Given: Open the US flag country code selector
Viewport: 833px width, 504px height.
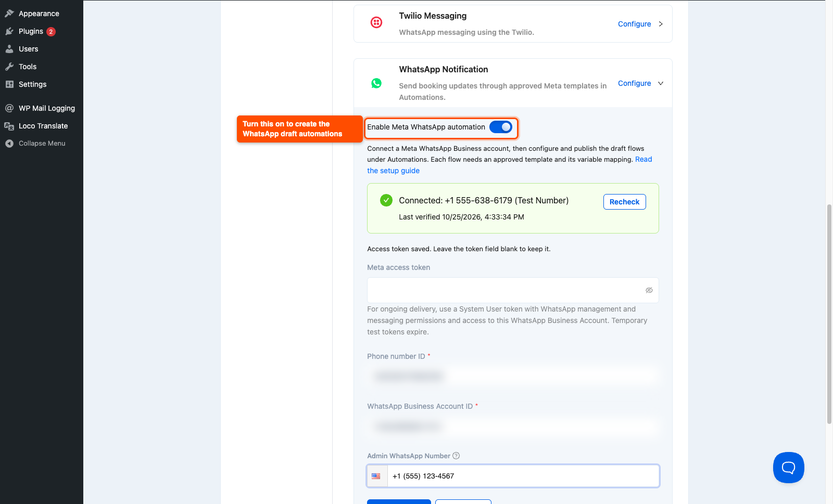Looking at the screenshot, I should 376,476.
